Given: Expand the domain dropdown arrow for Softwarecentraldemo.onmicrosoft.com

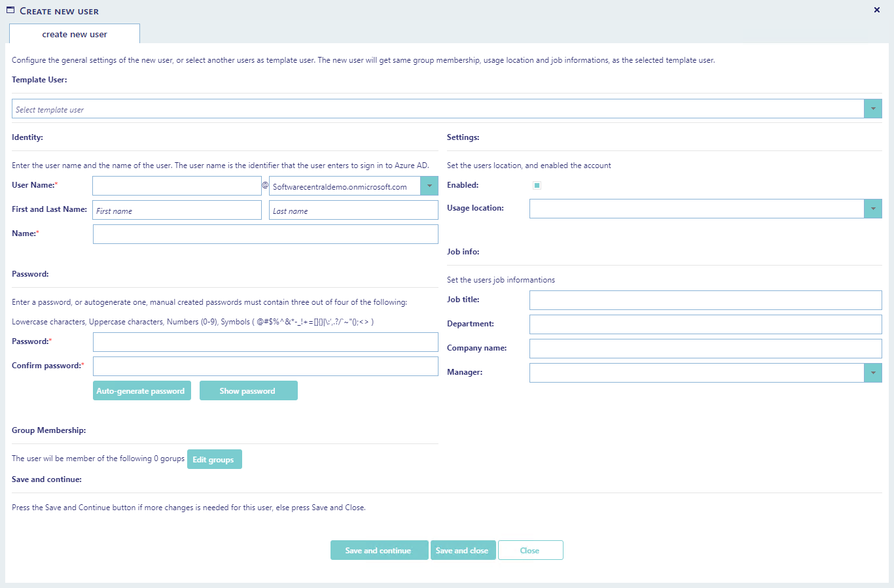Looking at the screenshot, I should [429, 186].
